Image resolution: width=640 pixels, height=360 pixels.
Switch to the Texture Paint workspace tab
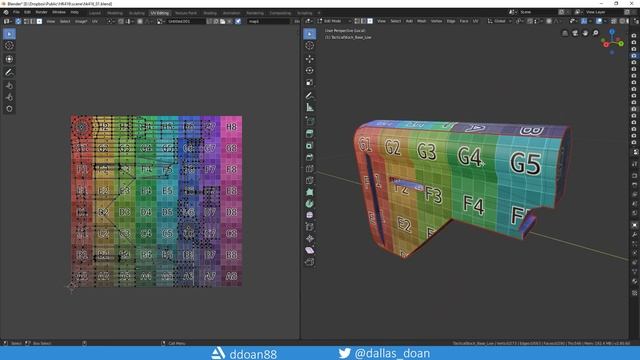(186, 13)
